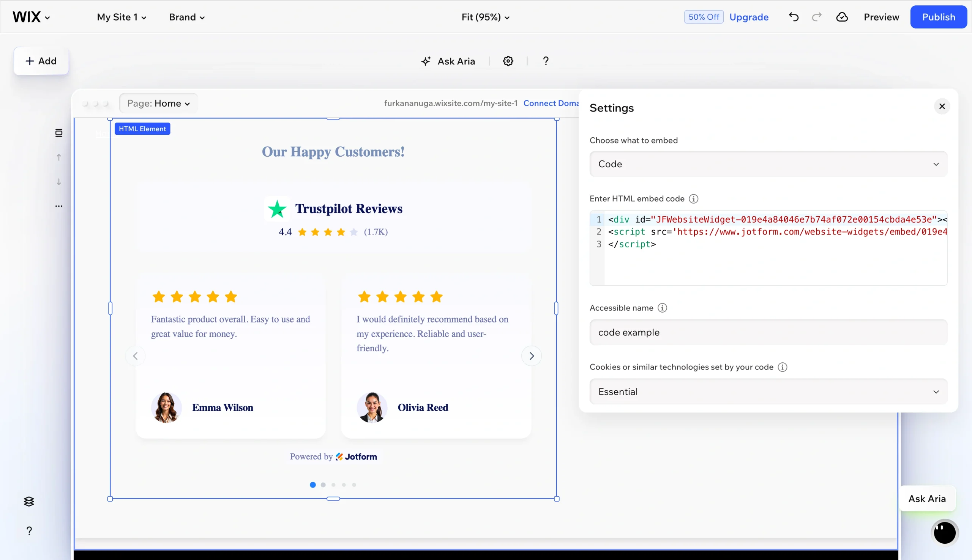Image resolution: width=972 pixels, height=560 pixels.
Task: Click code line number 1 in editor
Action: click(x=598, y=220)
